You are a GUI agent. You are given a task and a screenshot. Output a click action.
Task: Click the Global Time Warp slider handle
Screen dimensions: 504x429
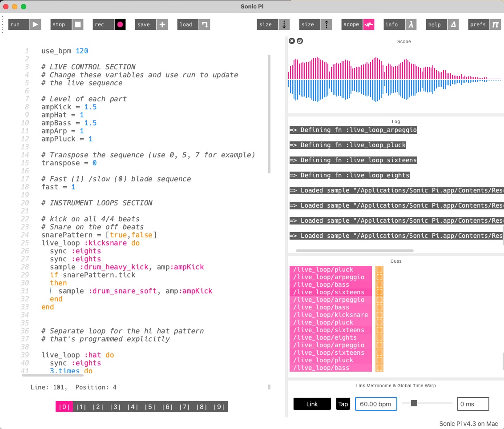414,403
